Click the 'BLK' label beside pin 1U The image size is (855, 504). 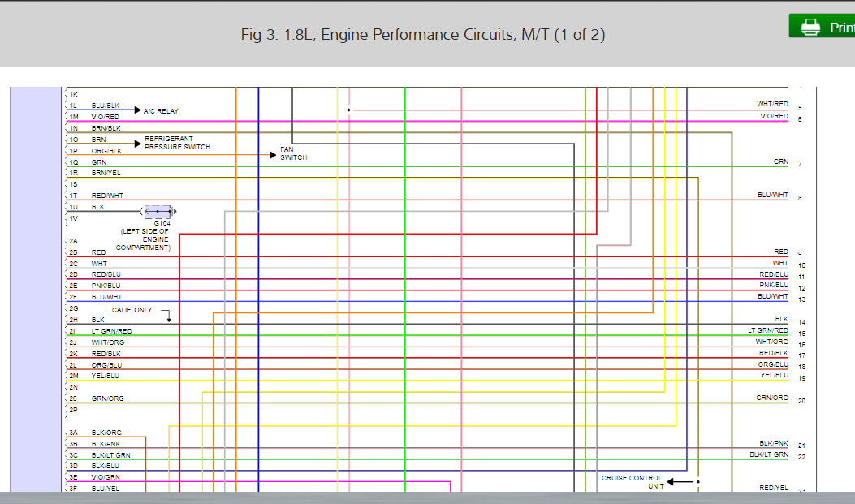tap(98, 207)
